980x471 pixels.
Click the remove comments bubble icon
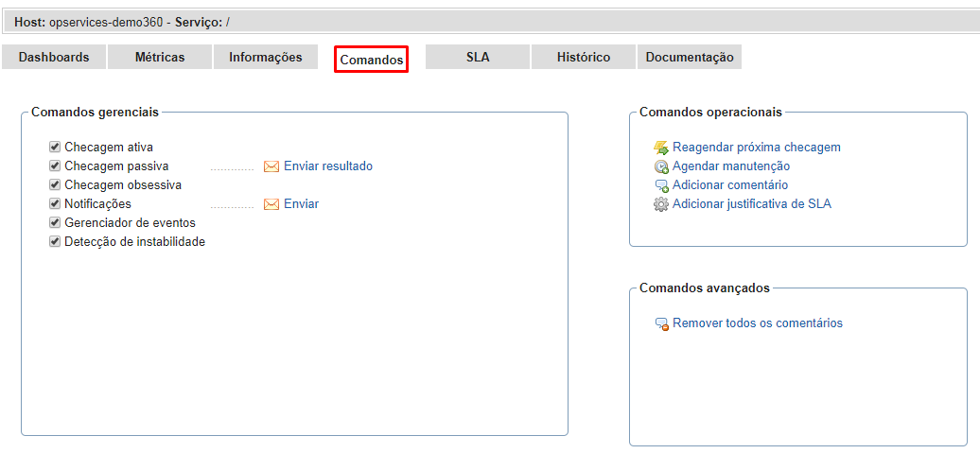662,323
